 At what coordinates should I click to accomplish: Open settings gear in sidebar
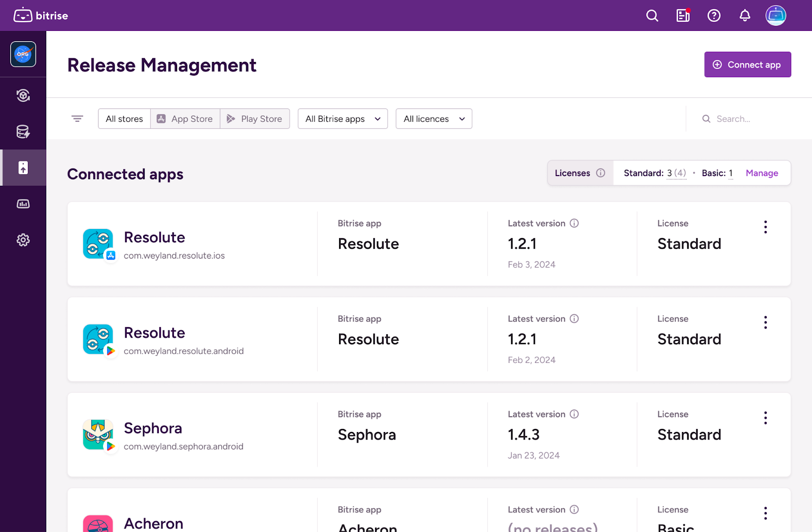[23, 240]
